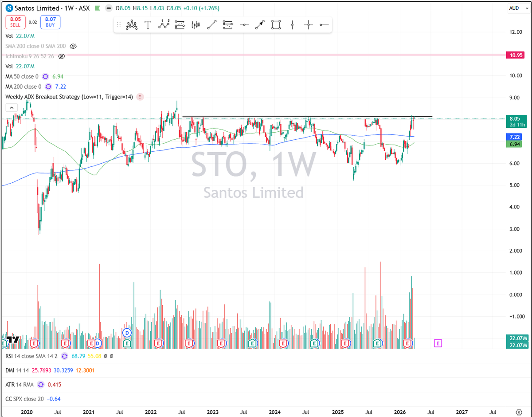Click the 12.00 price scale label
The width and height of the screenshot is (532, 417).
[515, 32]
